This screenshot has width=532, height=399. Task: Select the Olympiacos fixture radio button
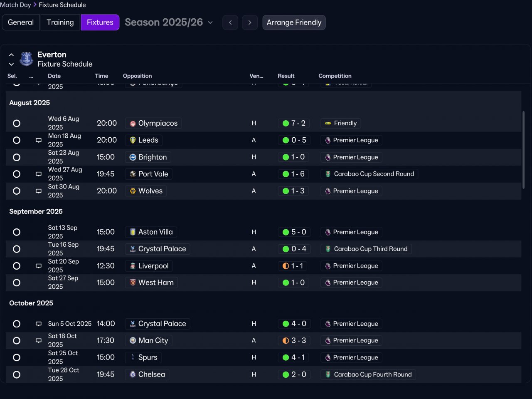(17, 123)
